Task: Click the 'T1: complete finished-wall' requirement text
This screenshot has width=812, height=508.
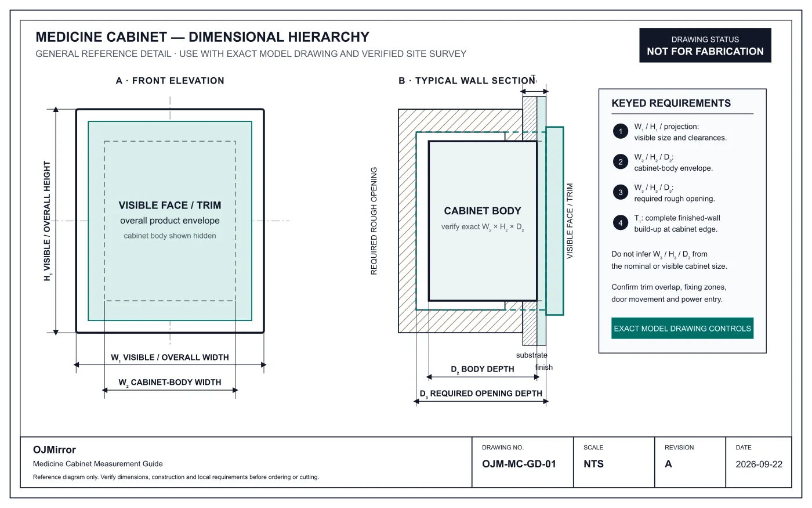Action: click(677, 218)
